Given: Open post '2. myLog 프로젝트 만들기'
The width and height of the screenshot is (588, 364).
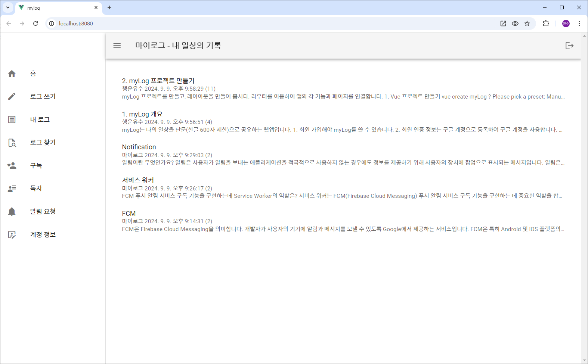Looking at the screenshot, I should [158, 81].
